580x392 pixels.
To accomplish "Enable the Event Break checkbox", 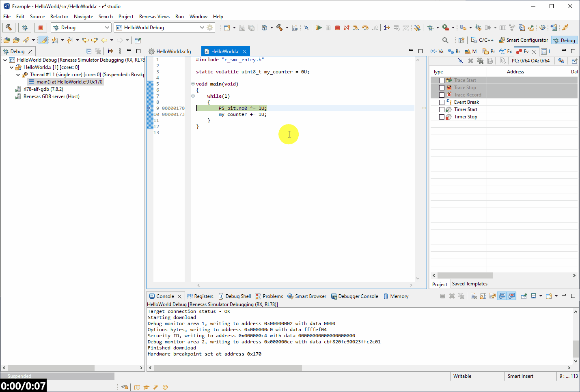I will (x=442, y=102).
